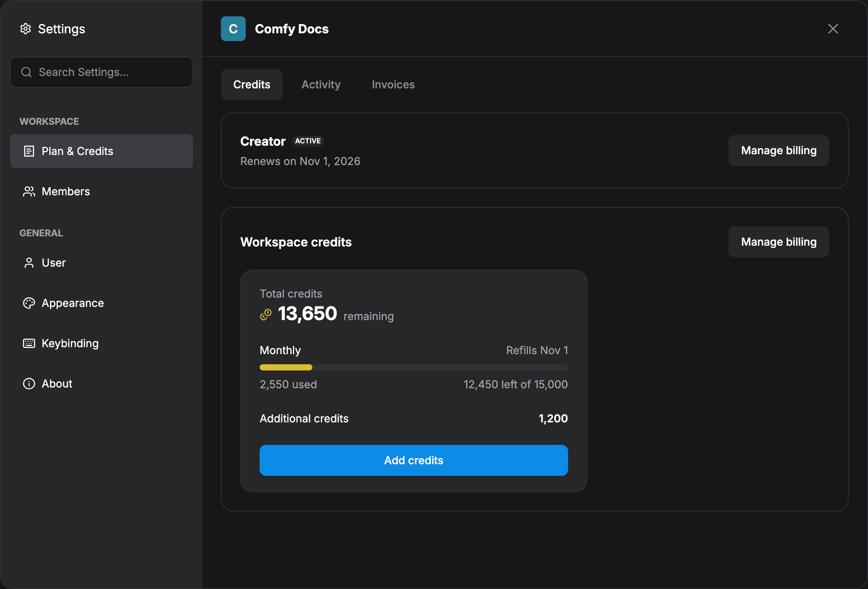Click the Members people icon

click(x=29, y=191)
